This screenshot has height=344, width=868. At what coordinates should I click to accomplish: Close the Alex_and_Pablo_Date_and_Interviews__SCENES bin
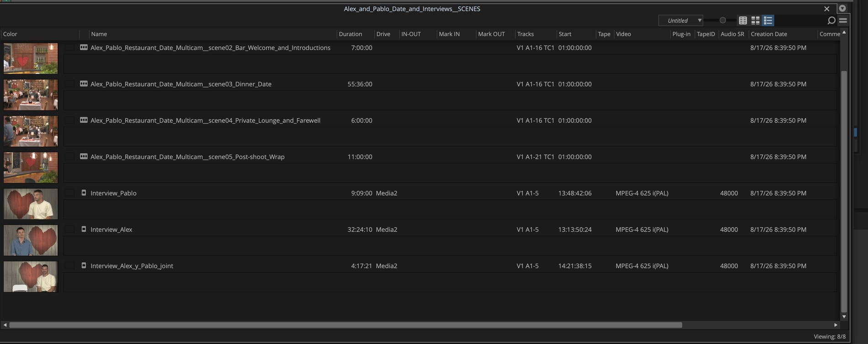click(826, 9)
